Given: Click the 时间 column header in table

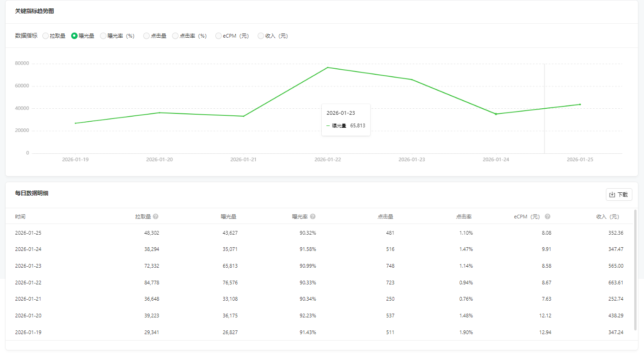Looking at the screenshot, I should [x=20, y=217].
